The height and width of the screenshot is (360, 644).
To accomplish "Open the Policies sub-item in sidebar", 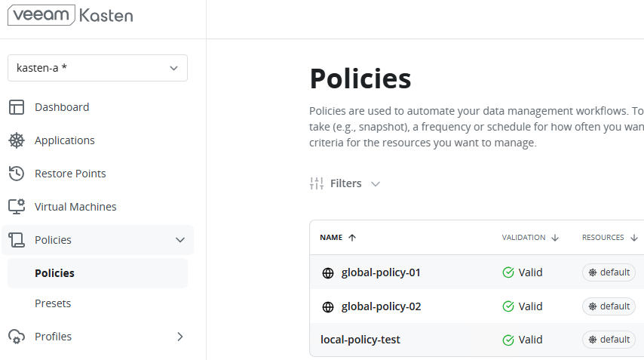I will pos(54,273).
